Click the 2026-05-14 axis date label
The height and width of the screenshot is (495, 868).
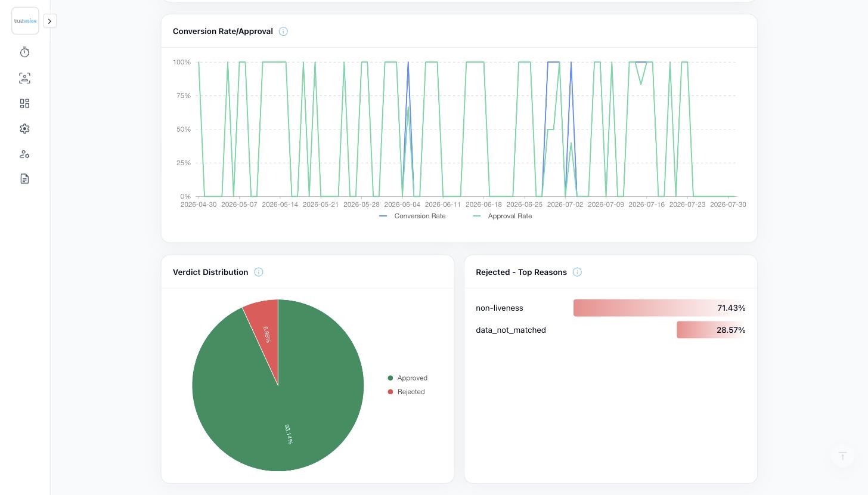280,205
